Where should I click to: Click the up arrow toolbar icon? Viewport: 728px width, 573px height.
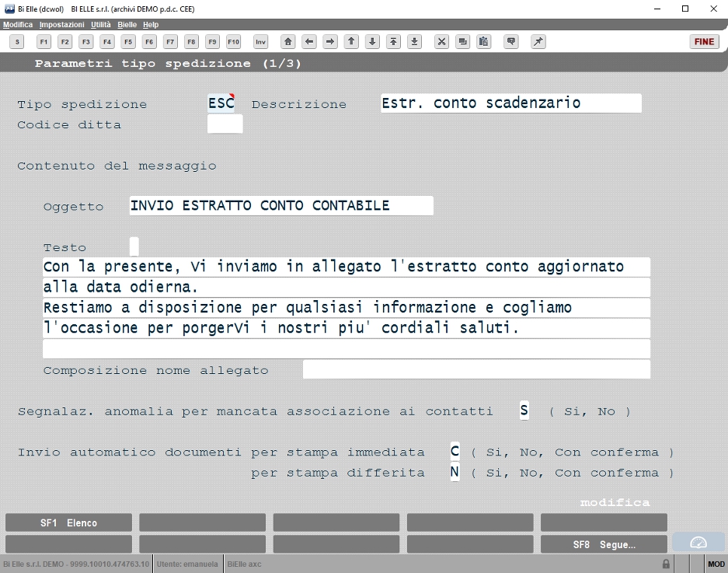tap(351, 42)
